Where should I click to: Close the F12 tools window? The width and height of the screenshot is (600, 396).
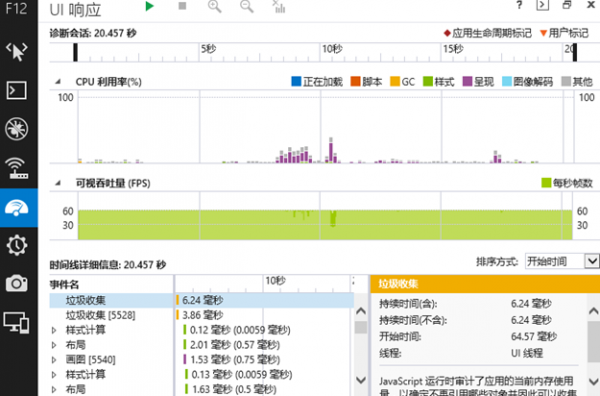[591, 5]
